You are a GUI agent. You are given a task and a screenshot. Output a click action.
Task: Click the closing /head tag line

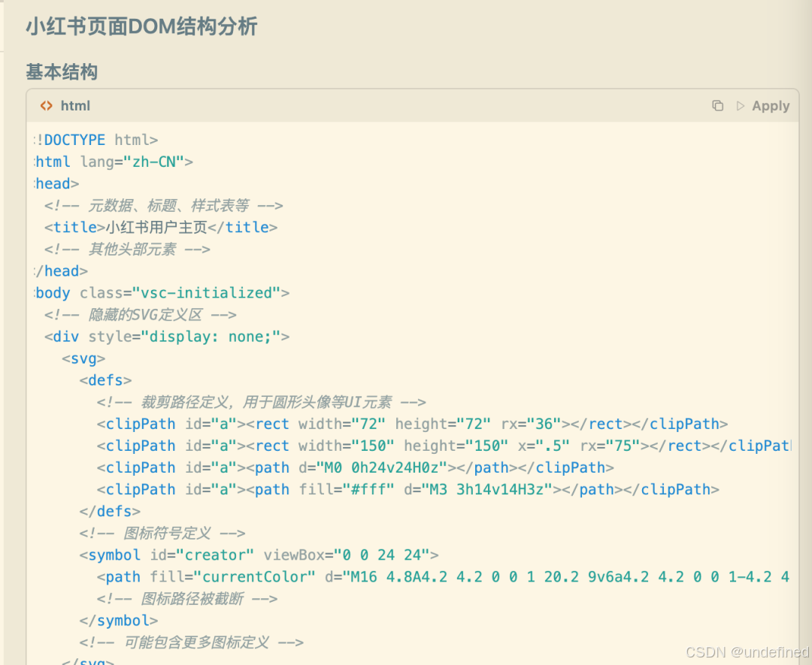click(61, 271)
